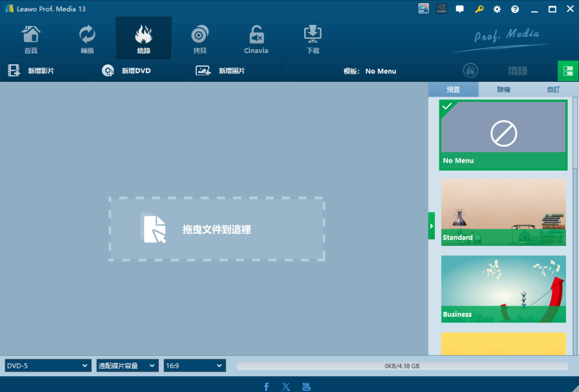The width and height of the screenshot is (579, 392).
Task: Click the disc add DVD icon
Action: pyautogui.click(x=108, y=71)
